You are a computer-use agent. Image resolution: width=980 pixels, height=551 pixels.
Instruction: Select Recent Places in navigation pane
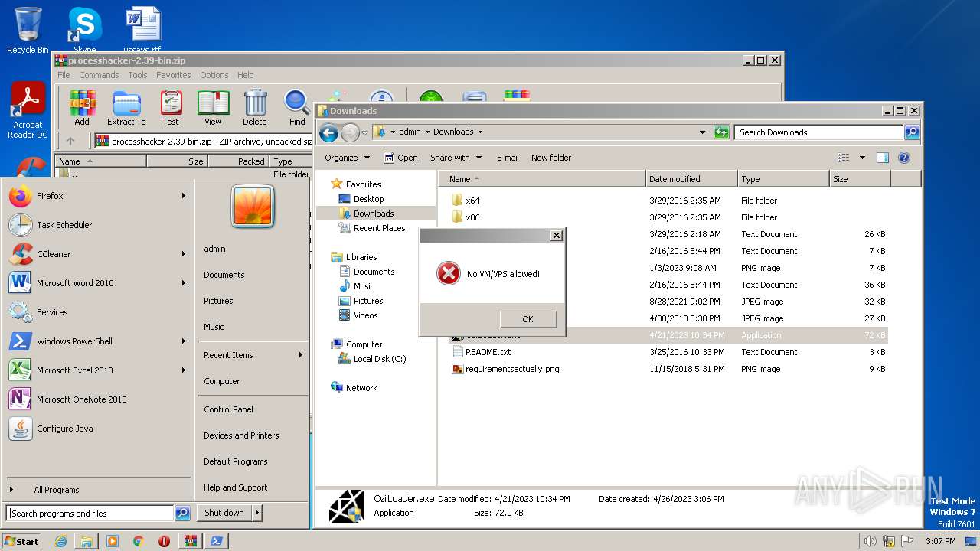tap(379, 228)
